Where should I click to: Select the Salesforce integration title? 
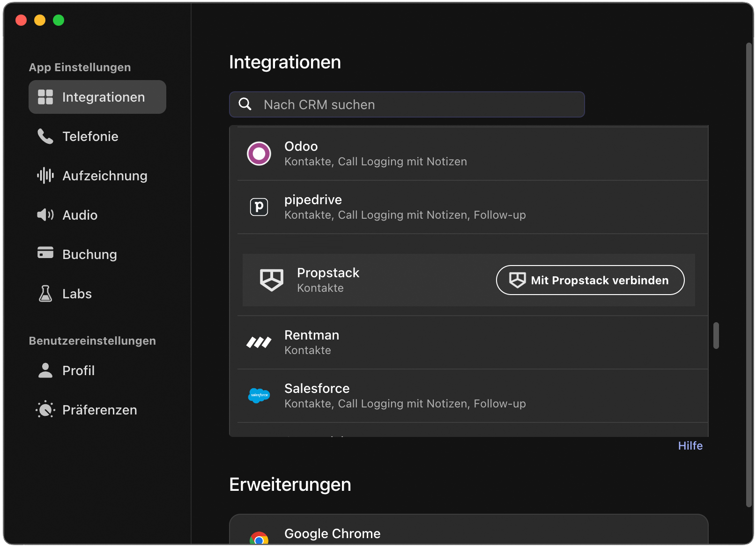click(317, 388)
